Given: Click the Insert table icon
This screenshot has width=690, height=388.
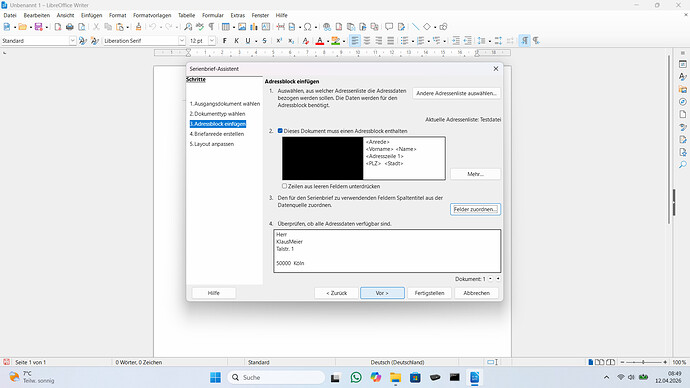Looking at the screenshot, I should pos(226,27).
